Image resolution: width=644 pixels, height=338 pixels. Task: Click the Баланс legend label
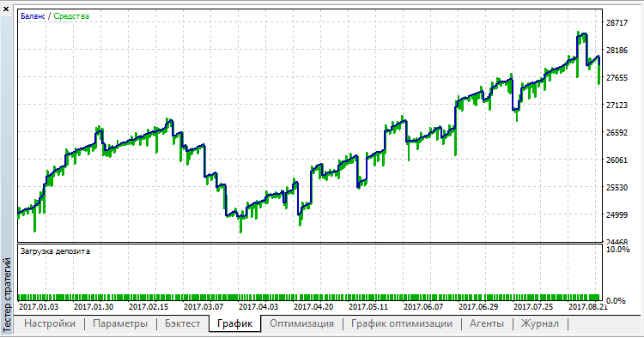click(x=33, y=16)
